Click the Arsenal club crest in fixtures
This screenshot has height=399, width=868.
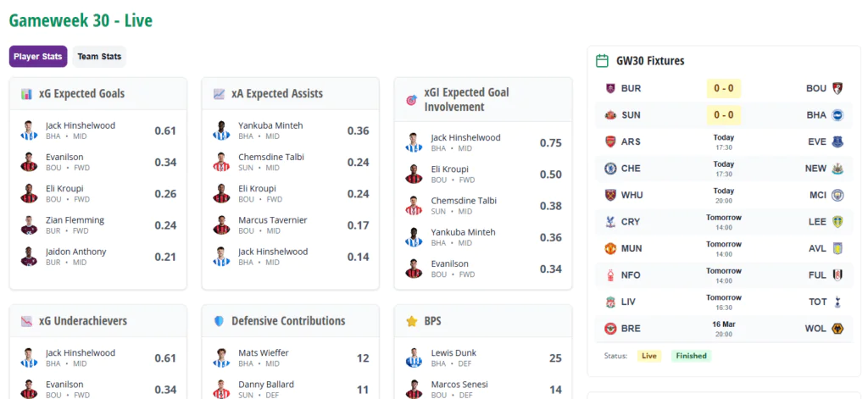609,141
